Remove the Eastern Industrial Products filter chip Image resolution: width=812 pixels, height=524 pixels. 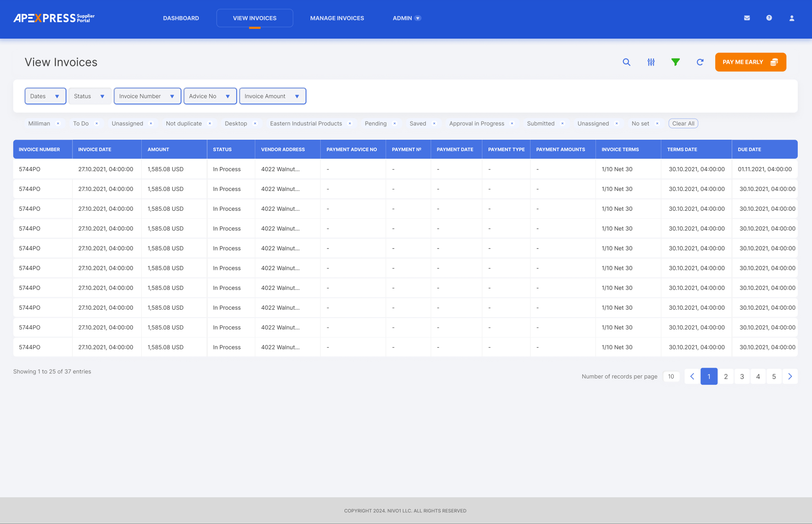(350, 124)
